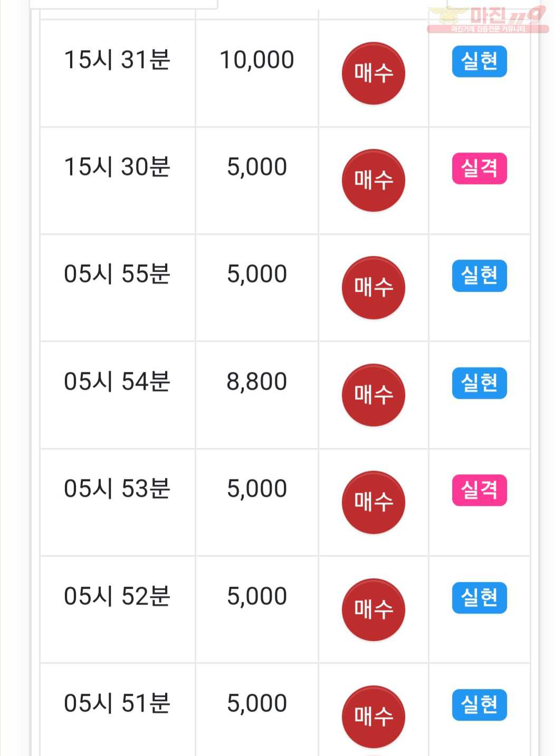Click the 05시 51분 time cell
This screenshot has width=555, height=756.
click(x=118, y=710)
